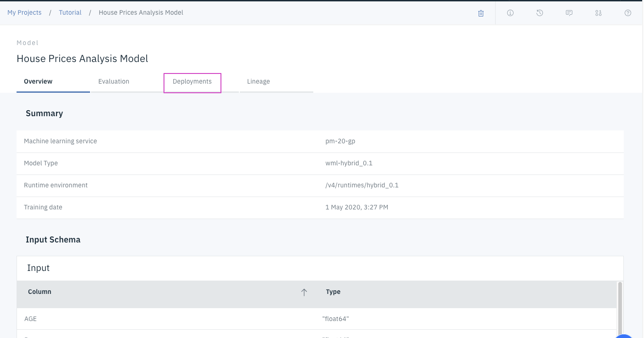Click the "Input" table title
Viewport: 644px width, 338px height.
pyautogui.click(x=38, y=268)
